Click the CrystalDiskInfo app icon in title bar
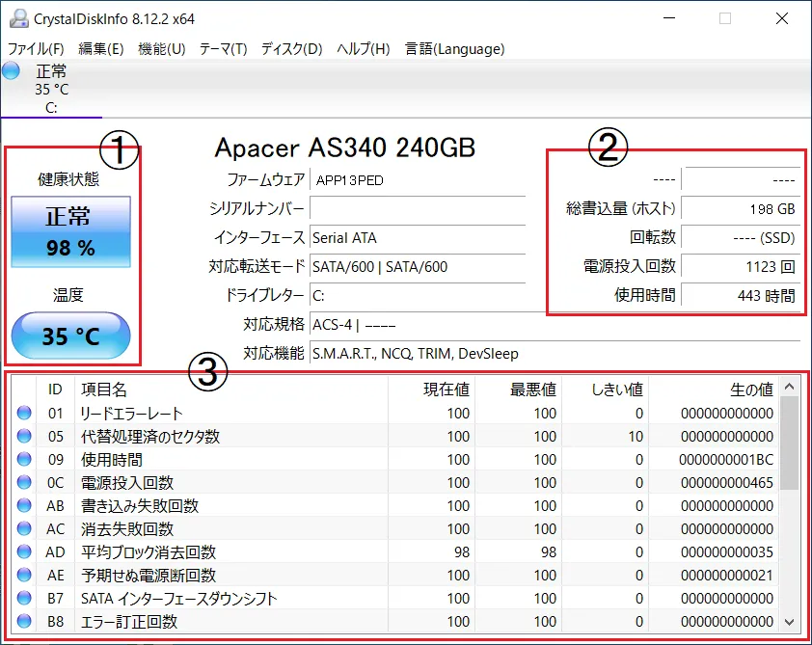Viewport: 812px width, 645px height. [18, 18]
